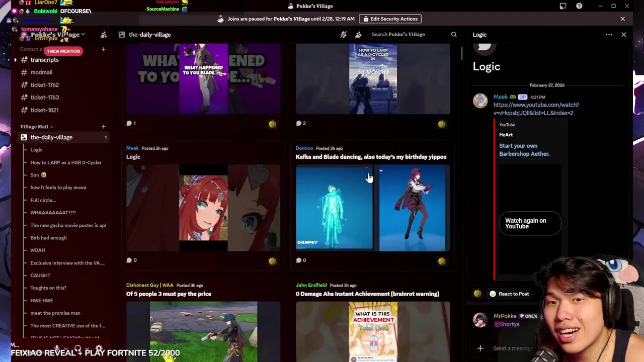
Task: Click the reaction emoji on the Logic post card
Action: [272, 260]
